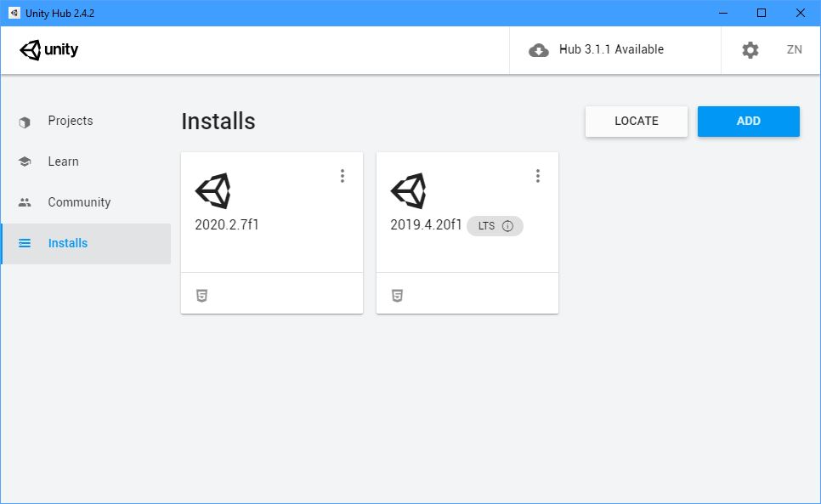Open three-dot menu for 2019.4.20f1
The height and width of the screenshot is (504, 821).
point(538,176)
